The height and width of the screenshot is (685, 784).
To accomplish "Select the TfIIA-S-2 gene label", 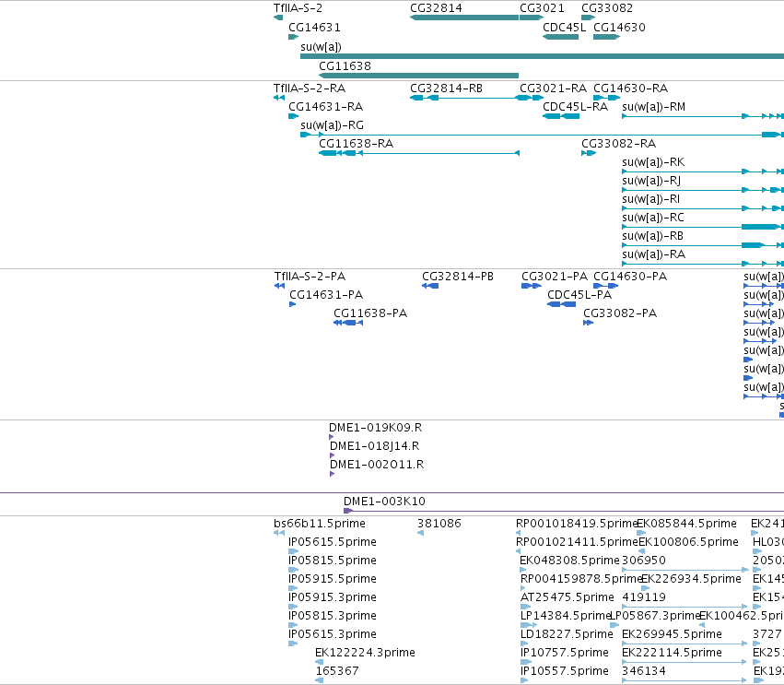I will tap(298, 8).
